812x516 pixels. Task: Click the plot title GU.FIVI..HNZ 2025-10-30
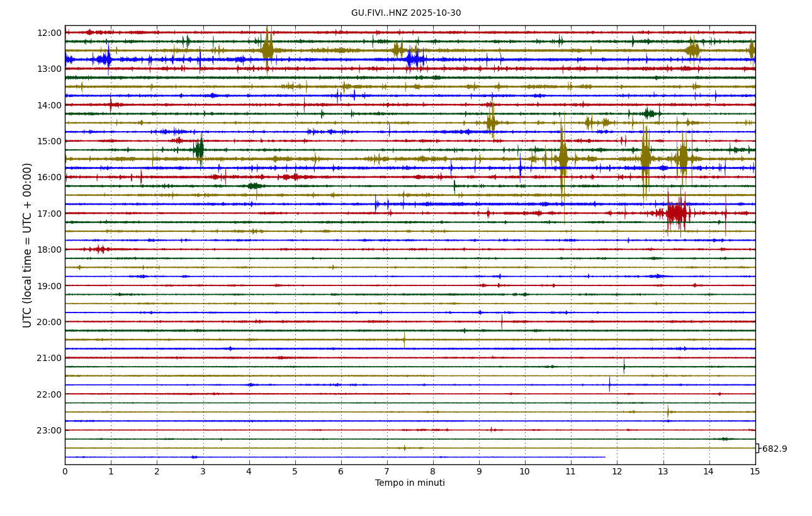coord(406,13)
